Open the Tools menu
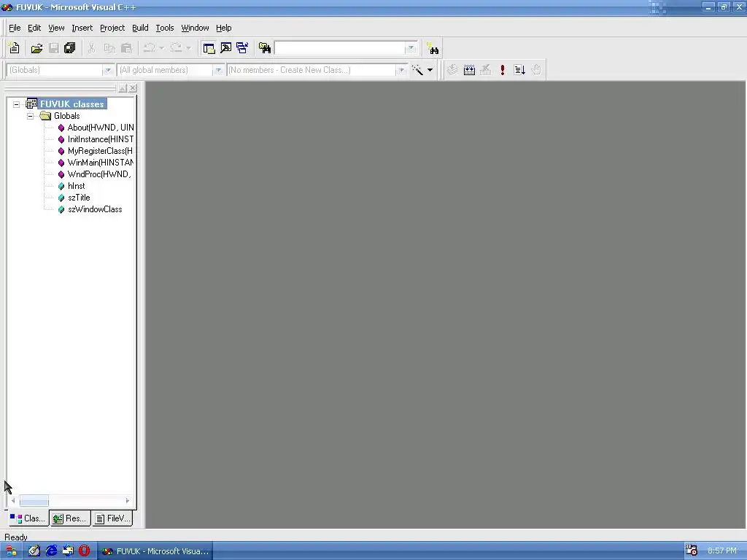Screen dimensions: 747x560 coord(165,28)
